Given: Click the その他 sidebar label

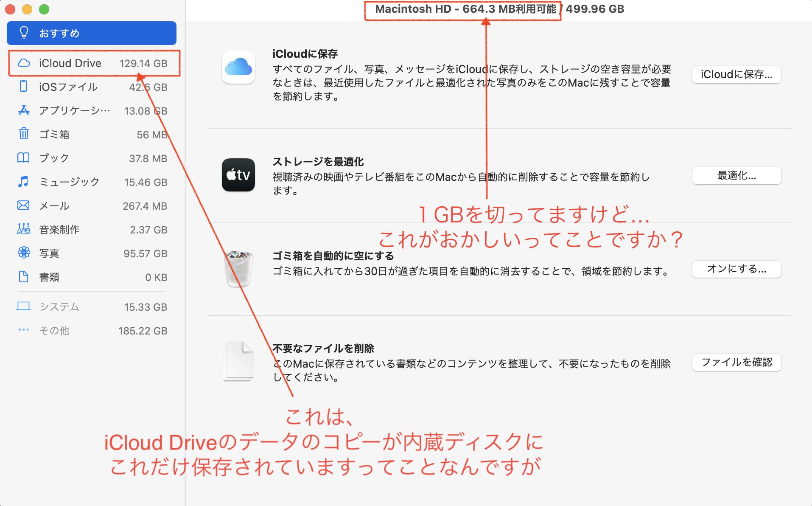Looking at the screenshot, I should 54,331.
